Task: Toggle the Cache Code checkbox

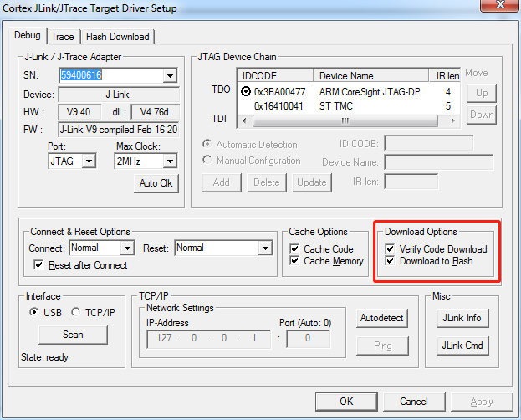Action: coord(294,248)
